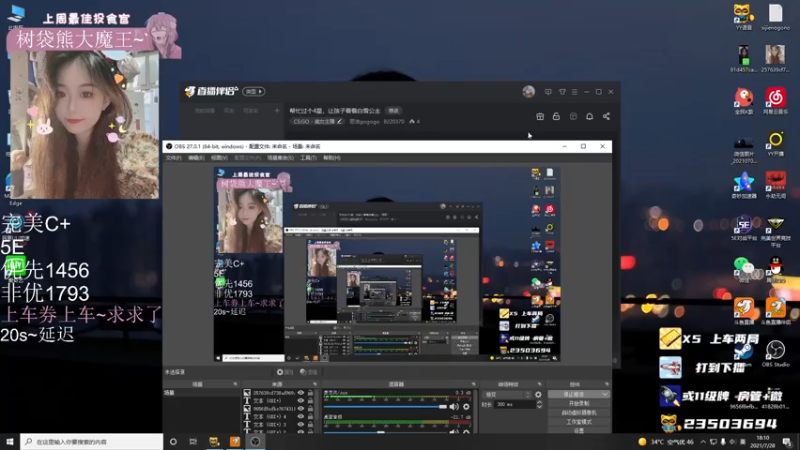Expand the dropdown arrow on 停止推流 button

click(x=605, y=394)
